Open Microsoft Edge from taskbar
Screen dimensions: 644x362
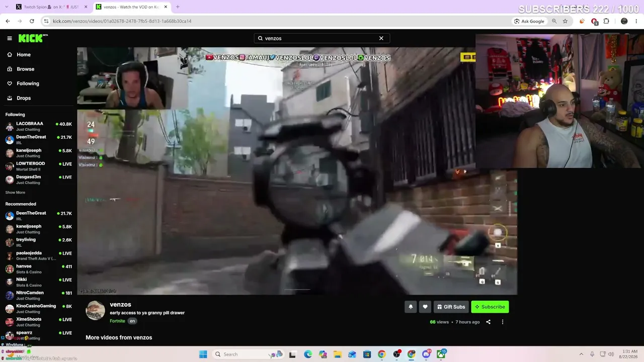point(308,354)
